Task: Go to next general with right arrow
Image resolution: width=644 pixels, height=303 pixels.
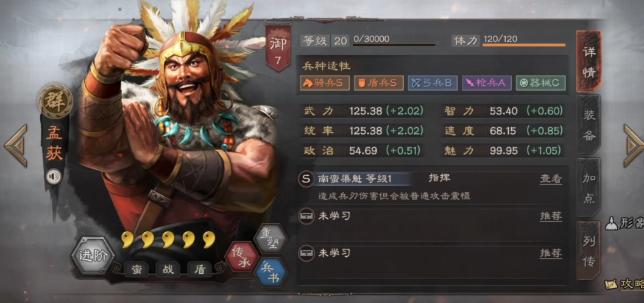Action: pos(633,145)
